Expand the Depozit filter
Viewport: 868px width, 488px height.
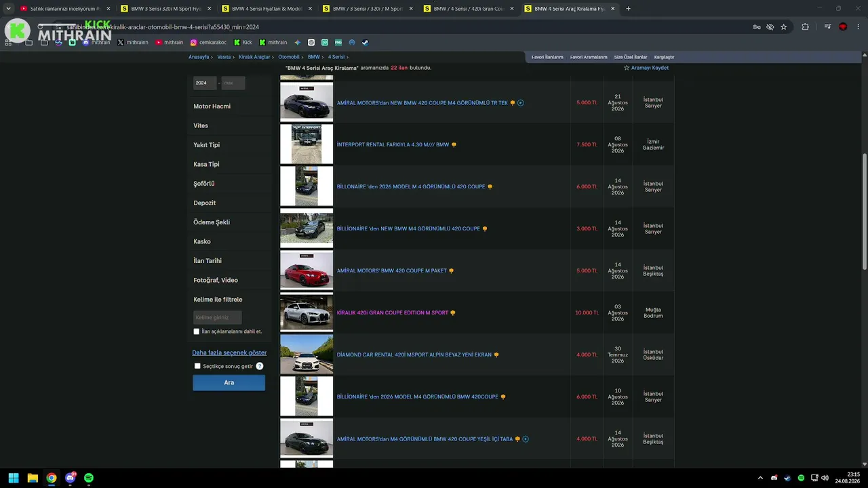[229, 203]
